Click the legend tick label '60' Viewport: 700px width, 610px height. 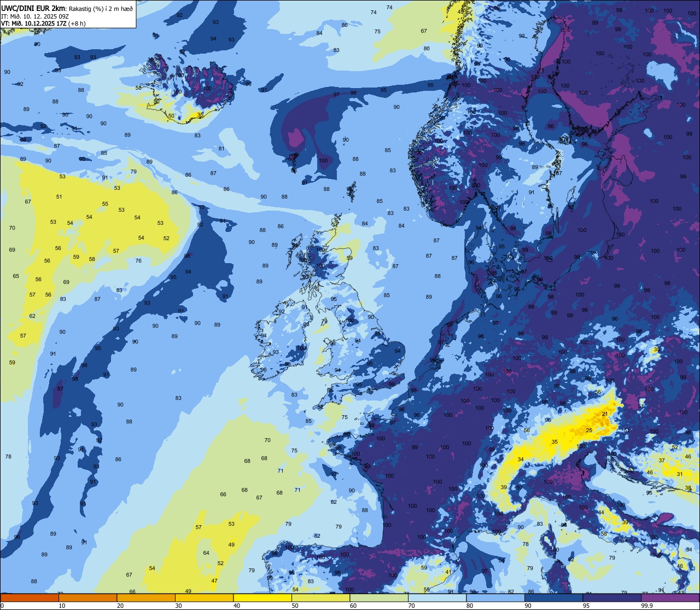pos(353,606)
